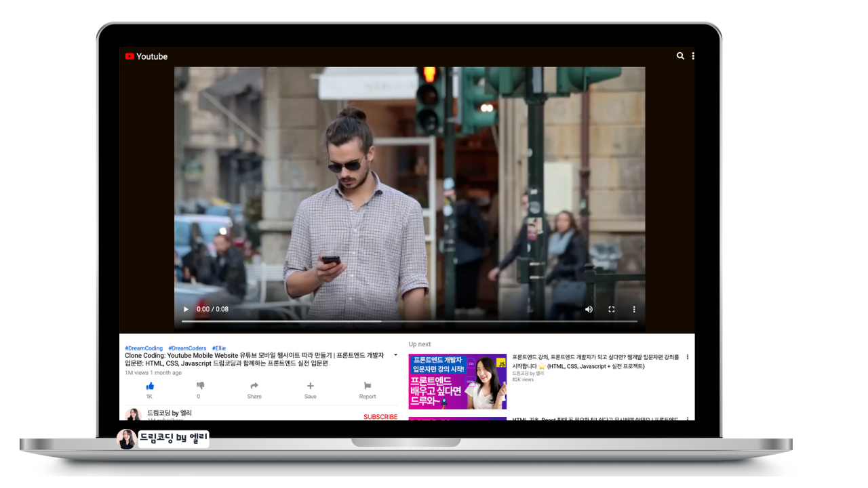Click the #DreamCoding hashtag

[144, 348]
